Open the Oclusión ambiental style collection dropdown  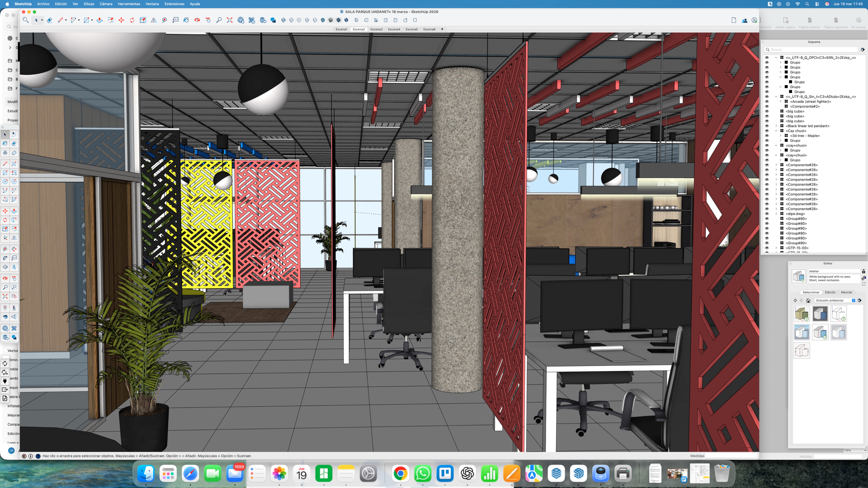click(x=834, y=300)
